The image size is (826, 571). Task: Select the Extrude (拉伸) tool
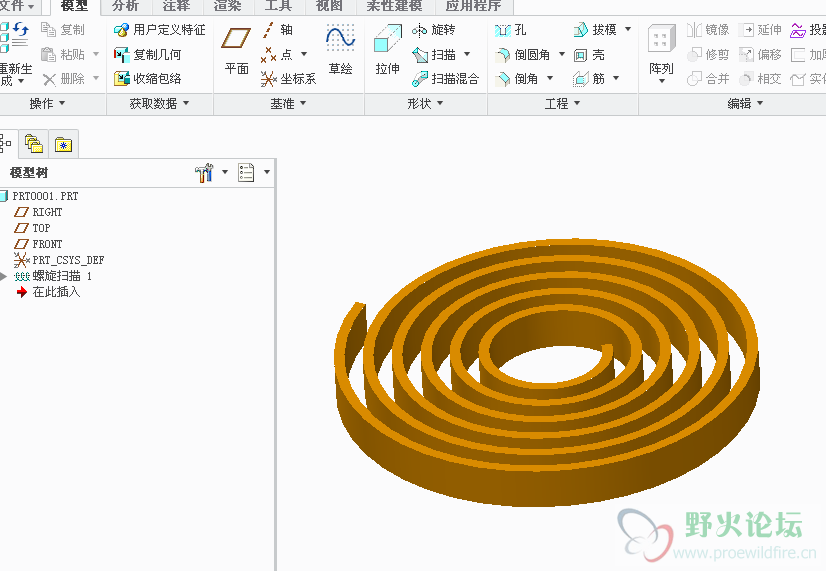tap(387, 52)
